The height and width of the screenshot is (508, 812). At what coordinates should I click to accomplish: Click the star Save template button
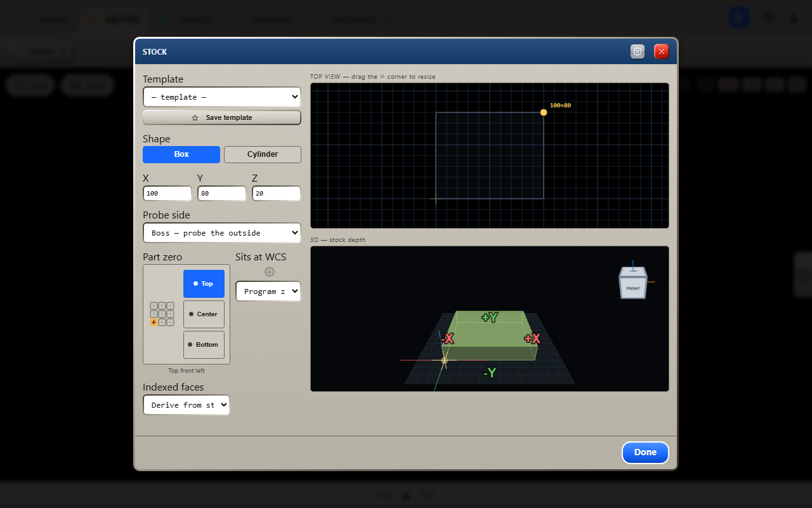[222, 117]
